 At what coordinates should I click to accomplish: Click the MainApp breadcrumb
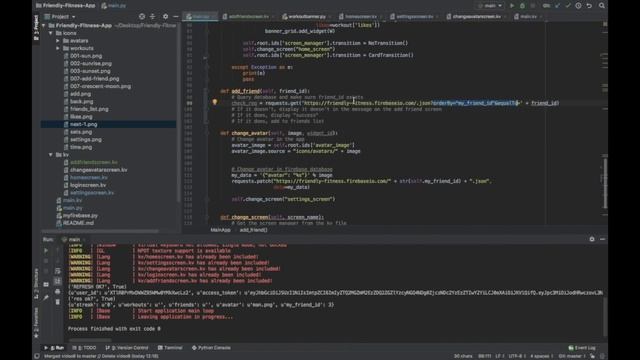(220, 230)
